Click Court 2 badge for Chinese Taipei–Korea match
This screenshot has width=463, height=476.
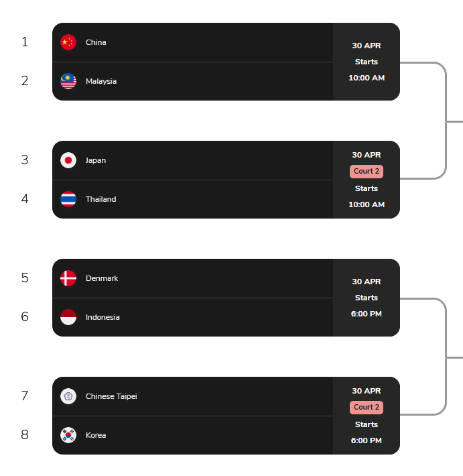click(367, 408)
